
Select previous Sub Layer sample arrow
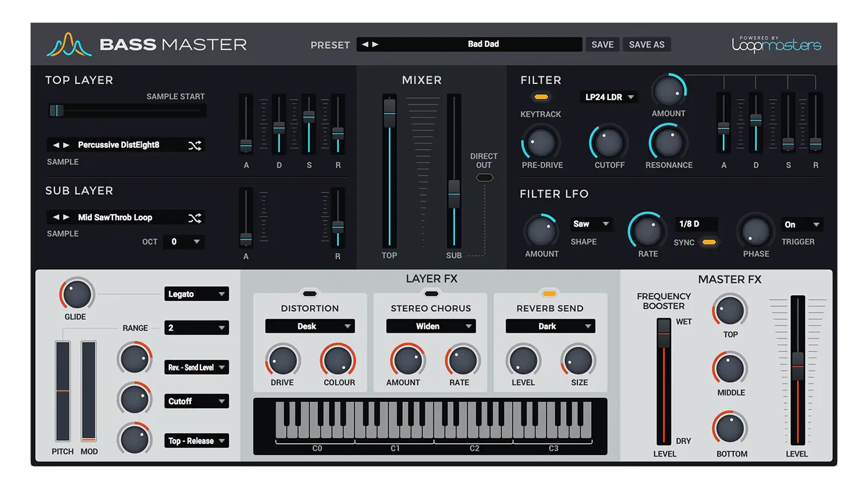point(56,218)
